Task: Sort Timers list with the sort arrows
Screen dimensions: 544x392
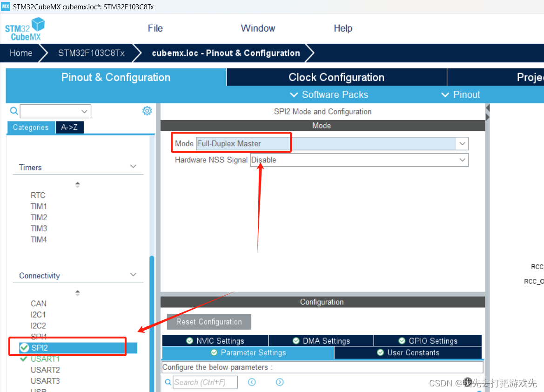Action: click(x=78, y=185)
